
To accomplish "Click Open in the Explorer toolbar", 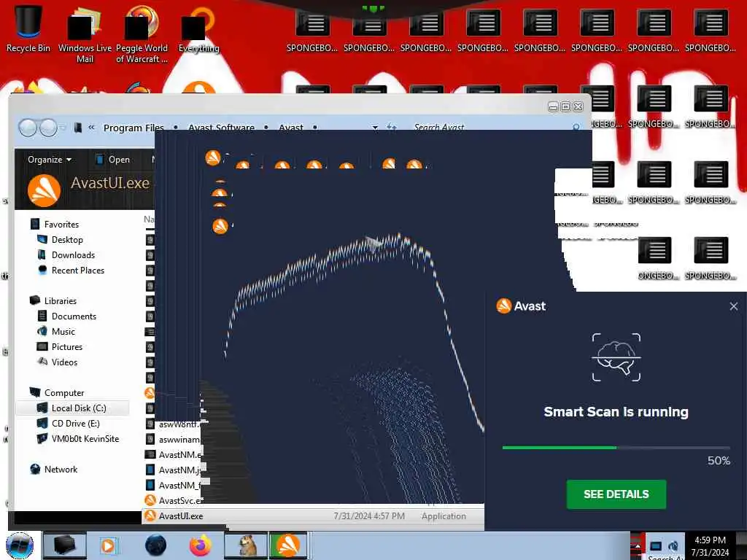I will pos(113,160).
